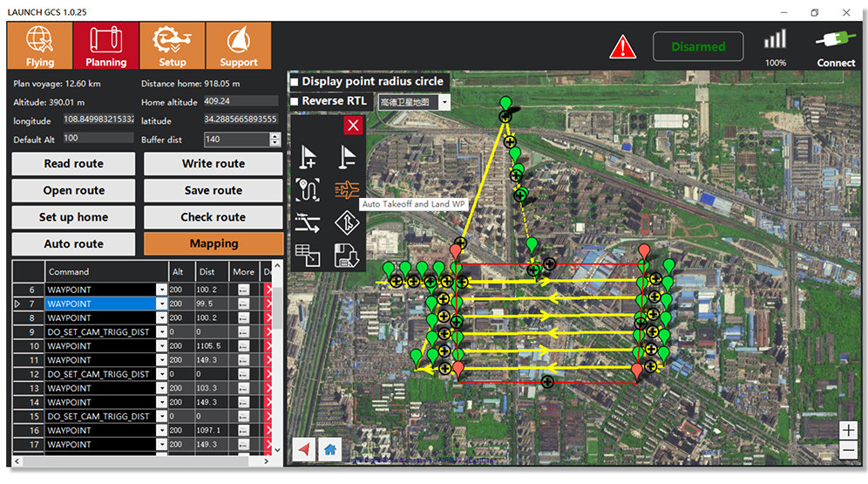This screenshot has width=868, height=484.
Task: Toggle the Reverse RTL checkbox
Action: (x=295, y=102)
